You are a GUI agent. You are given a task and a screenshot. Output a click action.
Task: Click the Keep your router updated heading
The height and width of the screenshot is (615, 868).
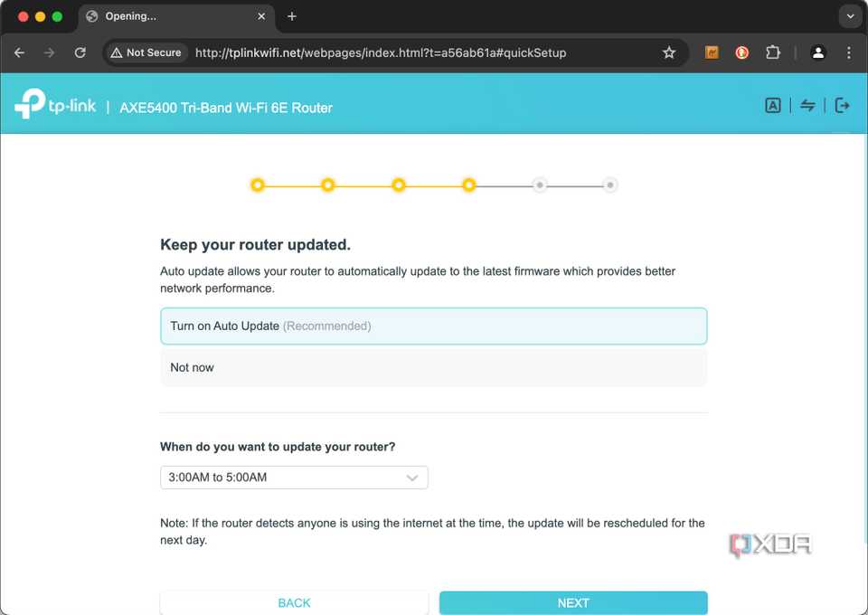tap(255, 245)
